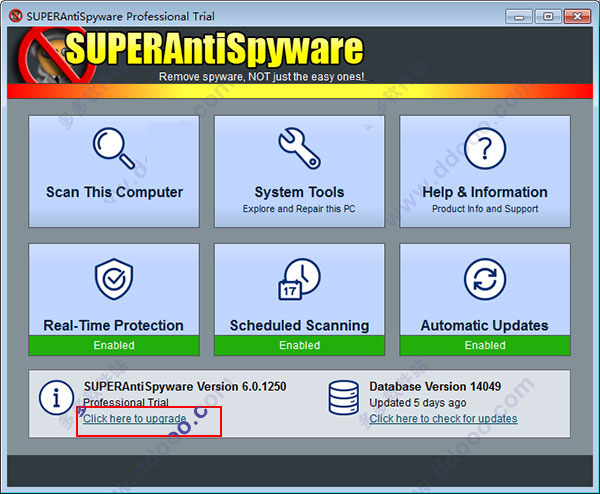Open Help & Information label

pos(485,192)
